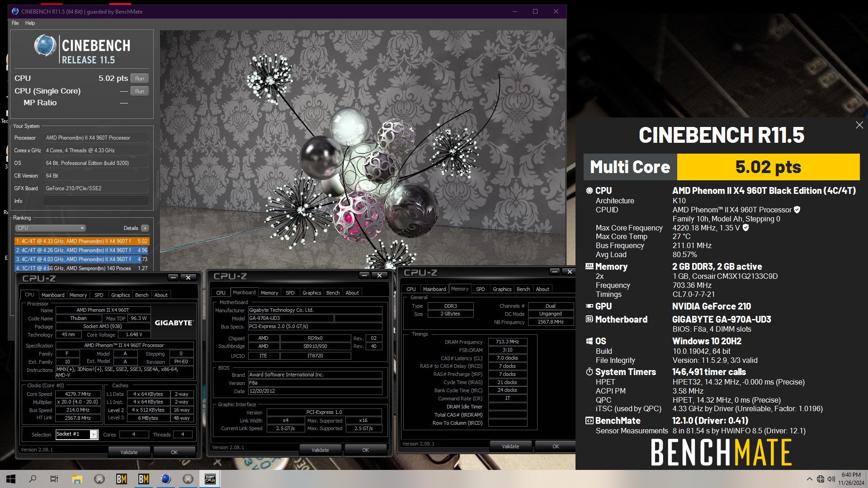
Task: Click OK in left CPU-Z window
Action: click(x=174, y=452)
